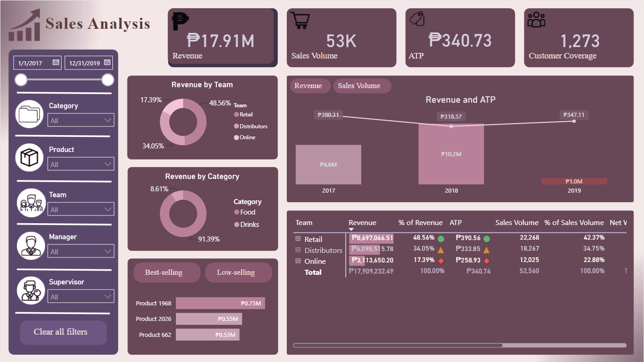Click the start date field 1/1/2017
The image size is (644, 362).
(x=37, y=63)
